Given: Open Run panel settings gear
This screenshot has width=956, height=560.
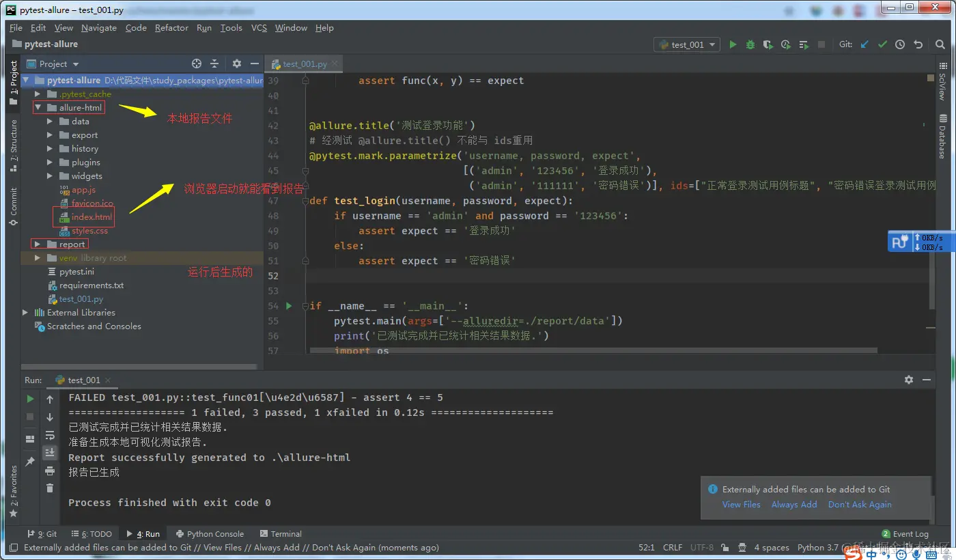Looking at the screenshot, I should [909, 380].
